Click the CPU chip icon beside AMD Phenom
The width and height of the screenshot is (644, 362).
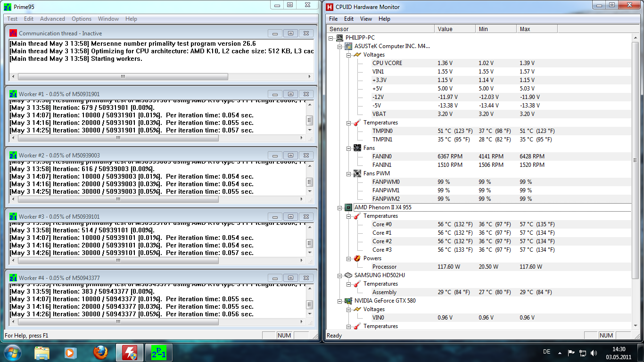click(348, 207)
